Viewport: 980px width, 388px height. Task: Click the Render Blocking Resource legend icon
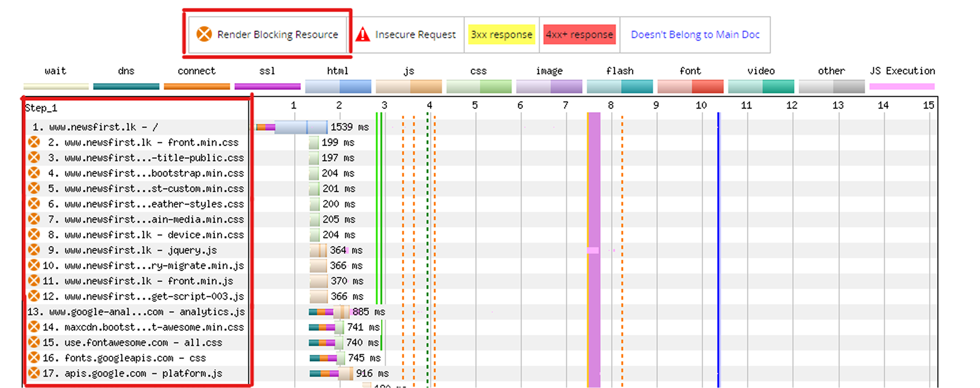(x=204, y=34)
